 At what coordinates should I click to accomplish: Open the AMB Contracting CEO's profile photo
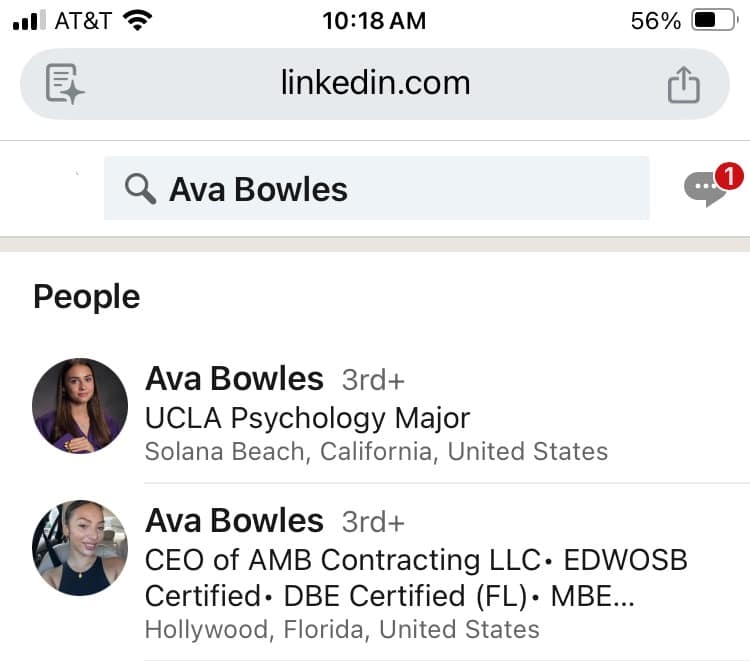pyautogui.click(x=80, y=548)
